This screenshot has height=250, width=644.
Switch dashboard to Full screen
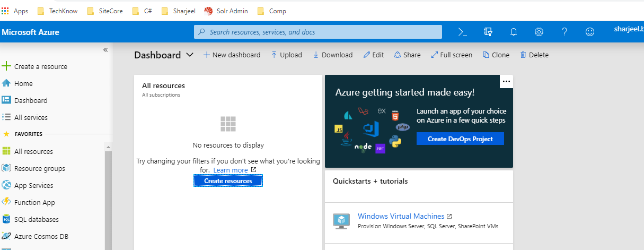click(451, 55)
